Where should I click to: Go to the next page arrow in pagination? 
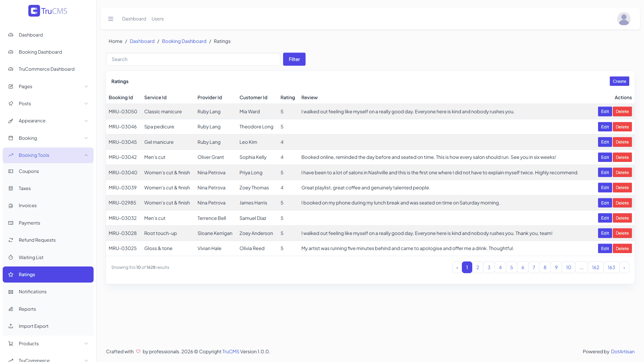click(x=624, y=267)
